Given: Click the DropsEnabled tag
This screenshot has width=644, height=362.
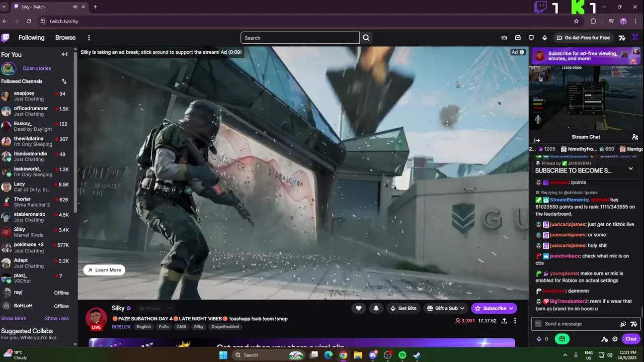Looking at the screenshot, I should tap(225, 327).
